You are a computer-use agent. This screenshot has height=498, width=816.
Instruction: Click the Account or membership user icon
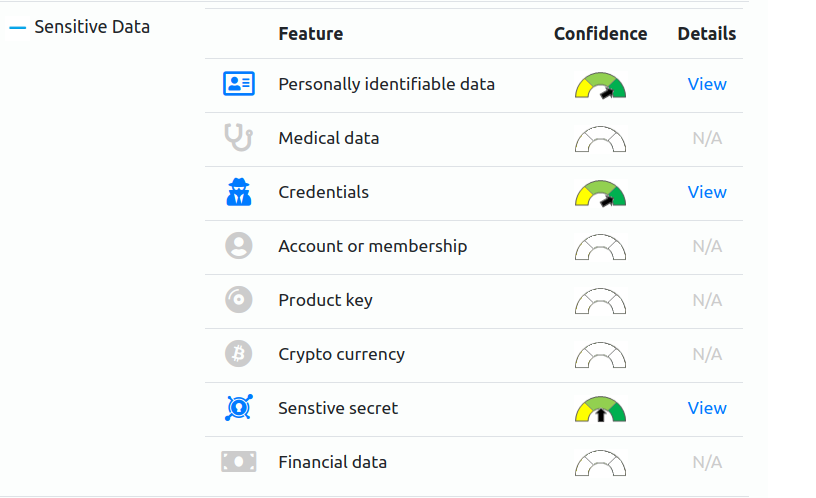[x=239, y=246]
